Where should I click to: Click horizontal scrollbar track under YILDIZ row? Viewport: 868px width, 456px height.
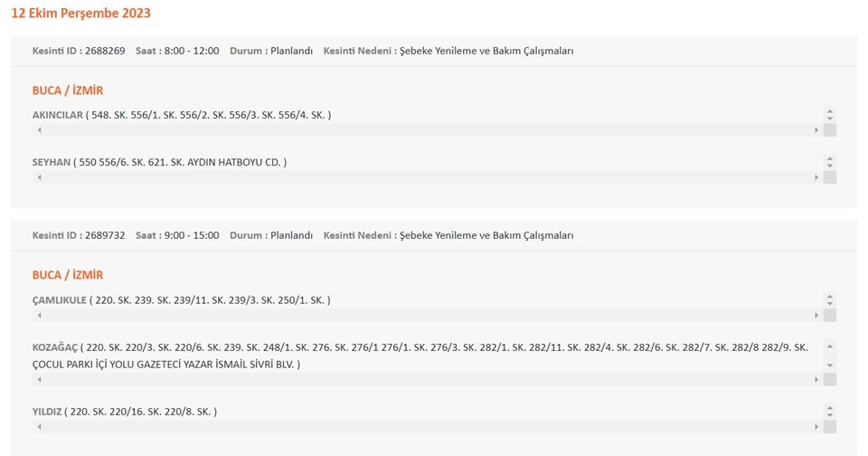point(427,427)
